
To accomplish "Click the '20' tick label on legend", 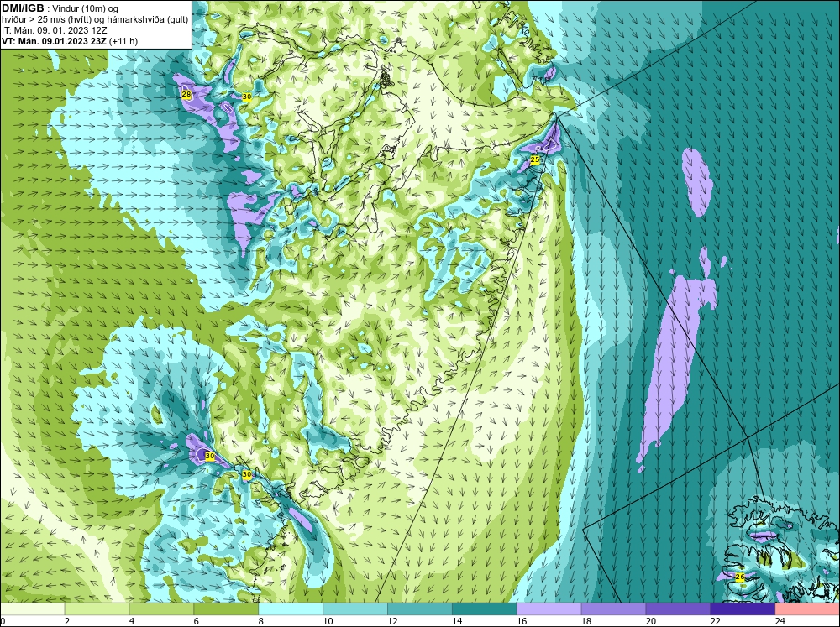I will pos(651,621).
